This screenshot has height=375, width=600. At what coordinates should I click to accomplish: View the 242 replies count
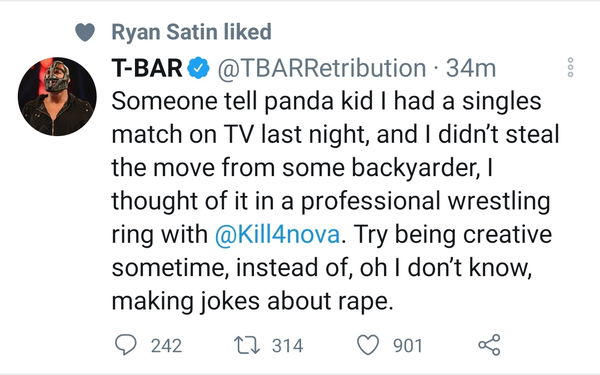tap(166, 346)
